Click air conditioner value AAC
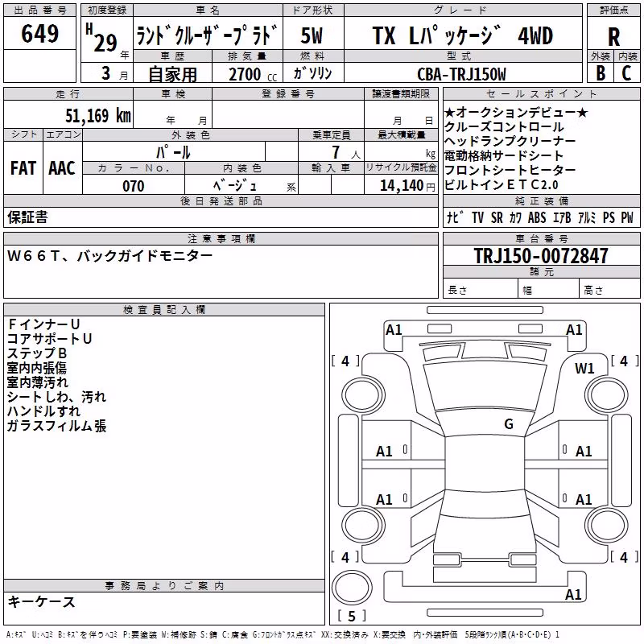This screenshot has width=644, height=644. pyautogui.click(x=62, y=168)
